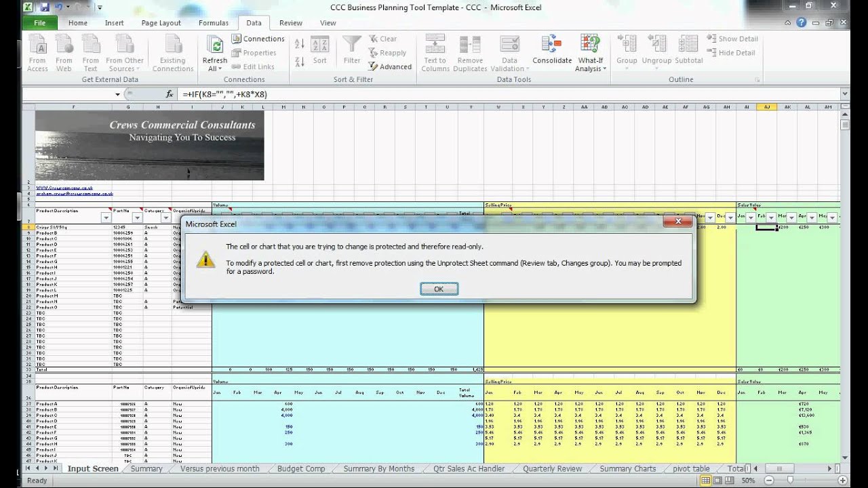
Task: Adjust the zoom slider
Action: pos(790,481)
